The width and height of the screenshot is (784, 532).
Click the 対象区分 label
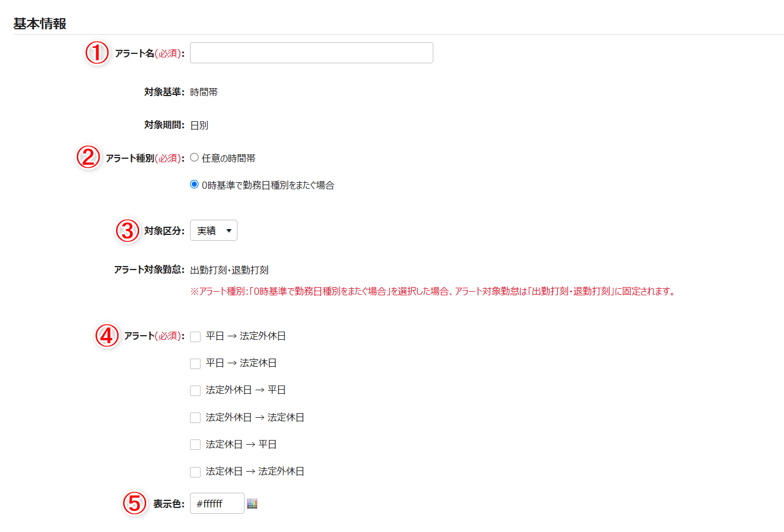coord(164,231)
